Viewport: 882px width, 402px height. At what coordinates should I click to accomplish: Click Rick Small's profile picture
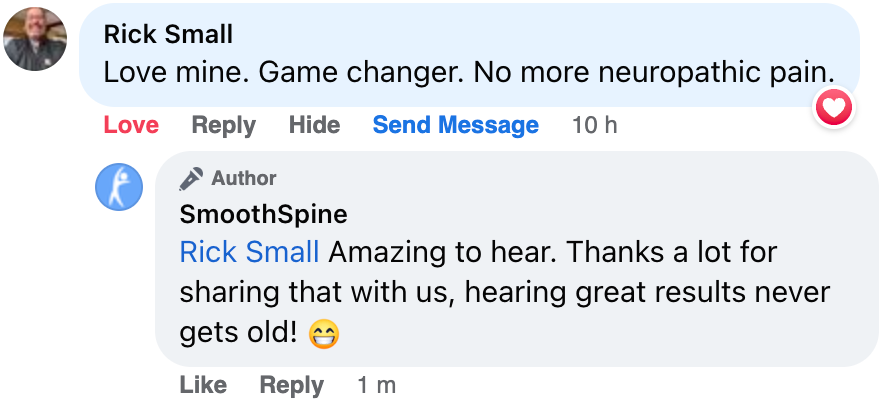click(35, 37)
